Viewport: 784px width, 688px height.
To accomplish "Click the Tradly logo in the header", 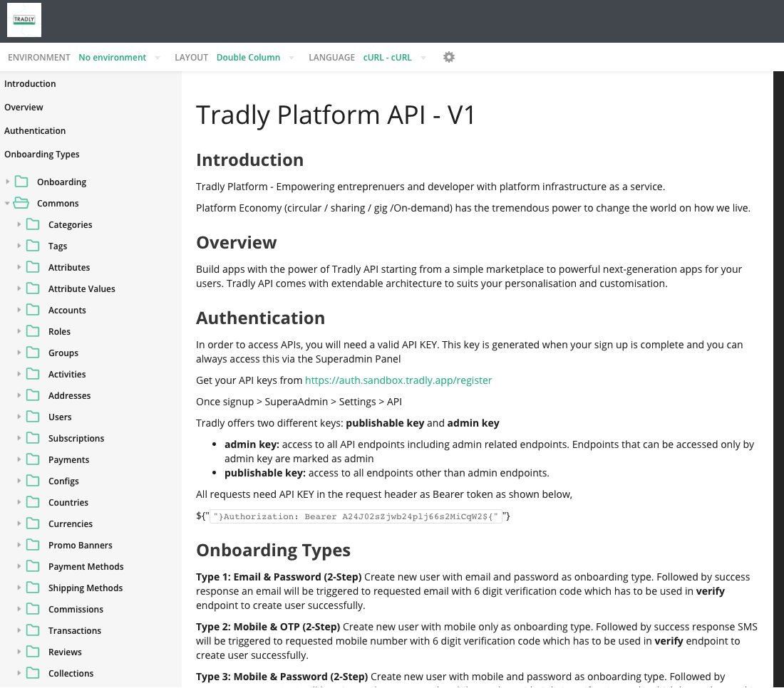I will point(24,19).
